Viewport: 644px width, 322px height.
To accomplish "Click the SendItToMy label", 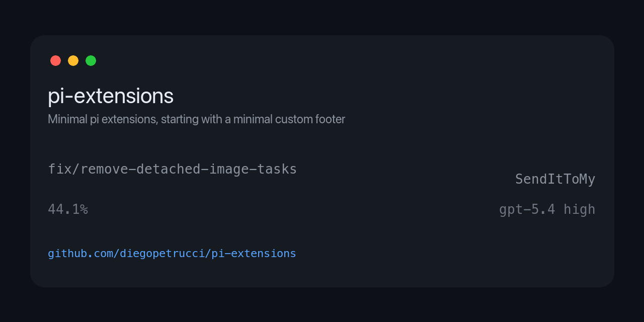I will coord(555,180).
